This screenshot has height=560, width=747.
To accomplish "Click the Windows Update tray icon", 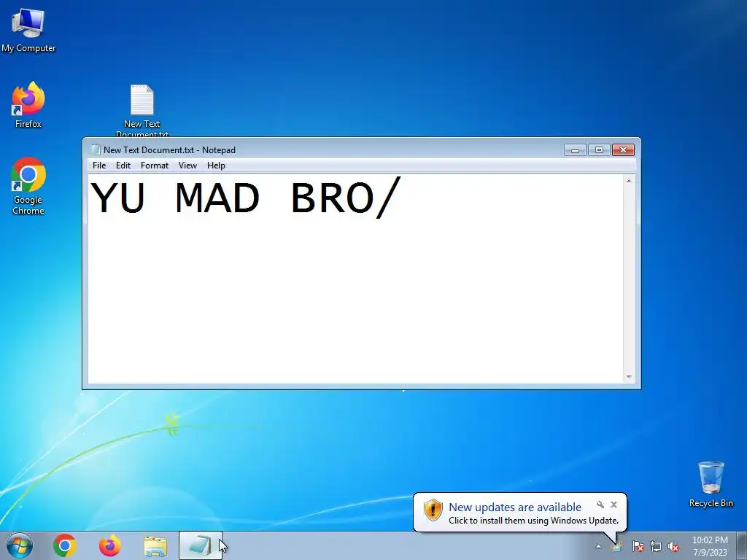I will 616,546.
